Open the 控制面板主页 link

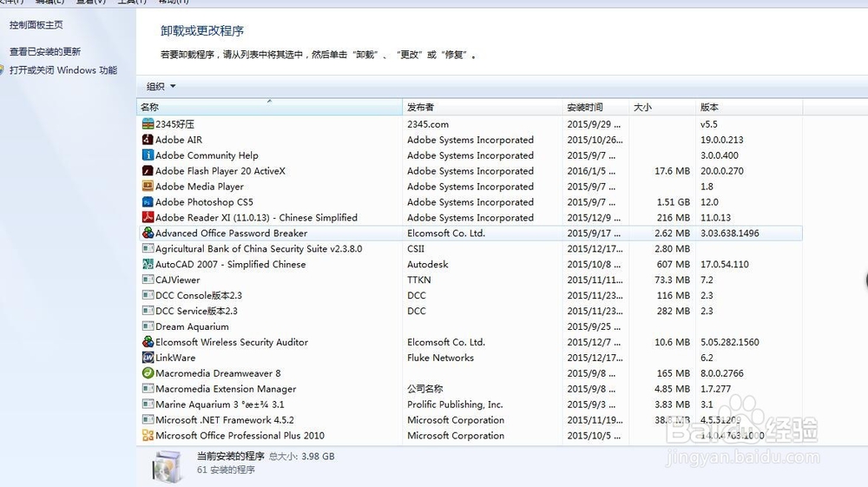36,25
